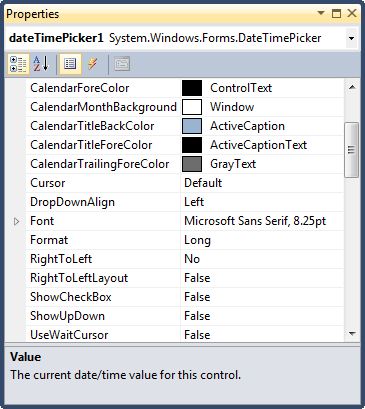
Task: Click the Property Pages toolbar icon
Action: coord(122,64)
